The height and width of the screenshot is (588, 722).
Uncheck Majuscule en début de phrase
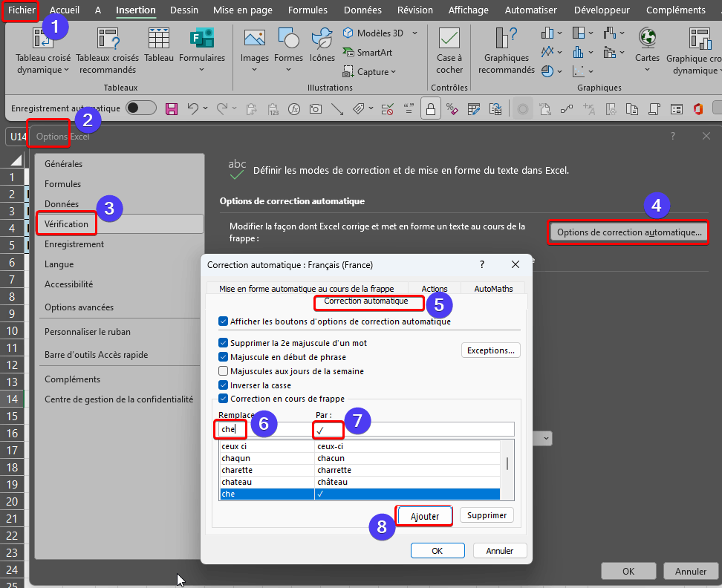224,357
